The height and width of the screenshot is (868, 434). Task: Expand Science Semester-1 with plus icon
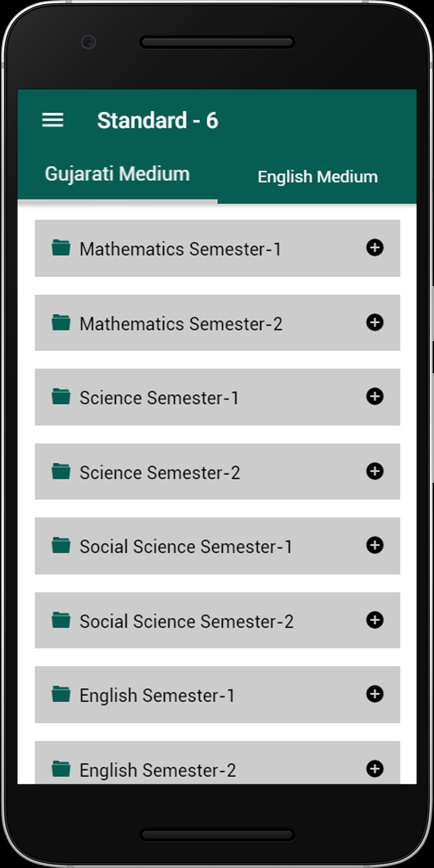point(375,397)
